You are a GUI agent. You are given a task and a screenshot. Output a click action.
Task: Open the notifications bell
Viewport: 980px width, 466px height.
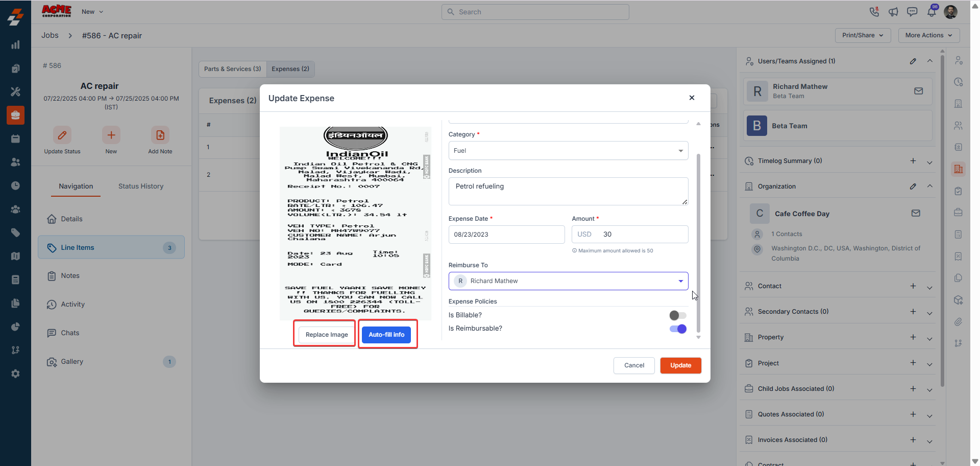pyautogui.click(x=932, y=12)
